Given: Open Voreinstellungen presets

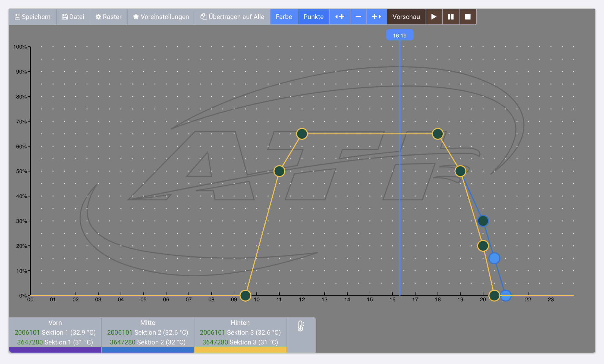Looking at the screenshot, I should pyautogui.click(x=161, y=17).
